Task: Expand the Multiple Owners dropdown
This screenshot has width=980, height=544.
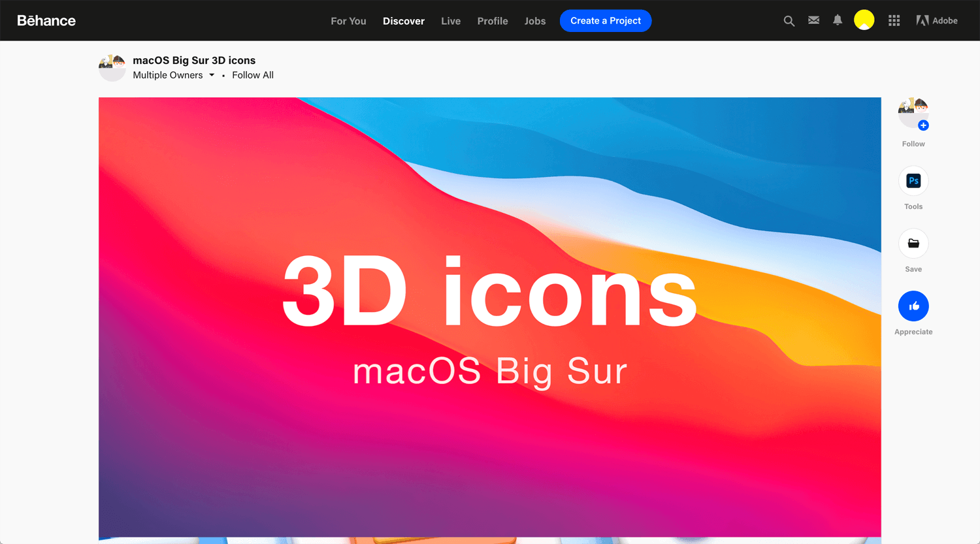Action: pos(174,75)
